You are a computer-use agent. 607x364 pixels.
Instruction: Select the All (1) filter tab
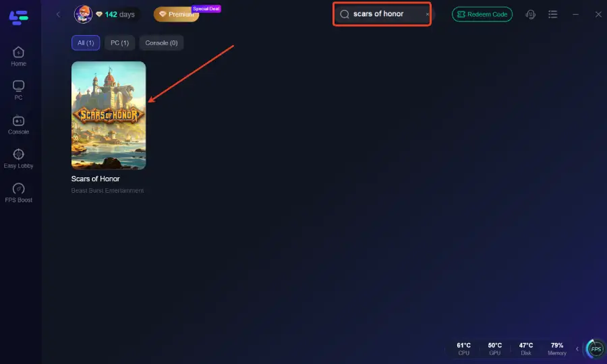[x=86, y=42]
